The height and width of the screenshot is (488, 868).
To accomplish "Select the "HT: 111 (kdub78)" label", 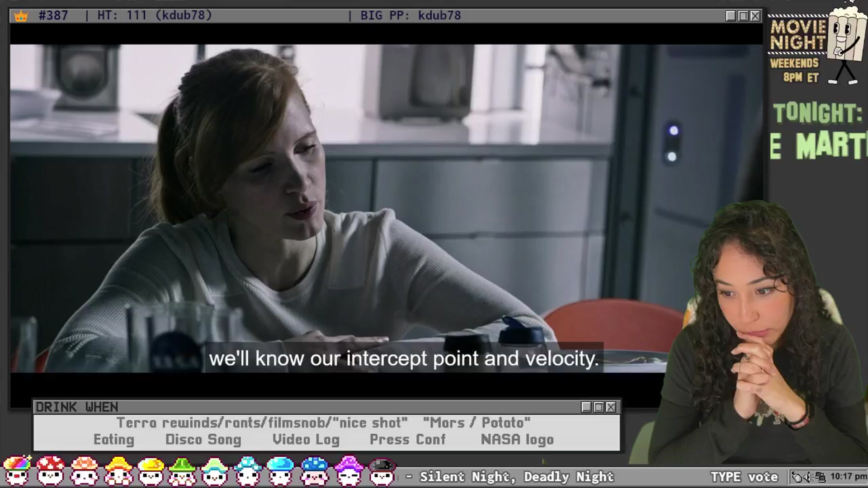I will click(x=155, y=15).
